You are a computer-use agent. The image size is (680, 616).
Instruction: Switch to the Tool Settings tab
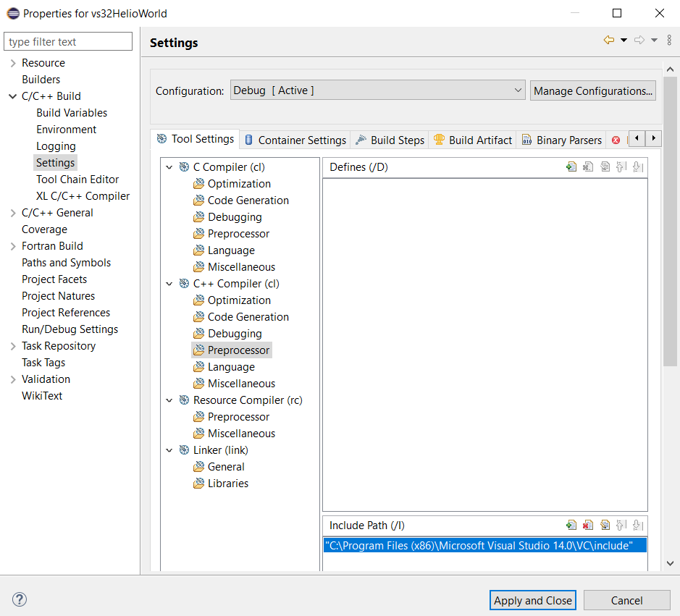(195, 139)
